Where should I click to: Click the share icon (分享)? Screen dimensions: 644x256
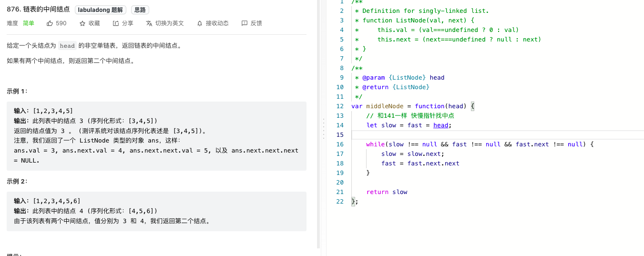(116, 23)
